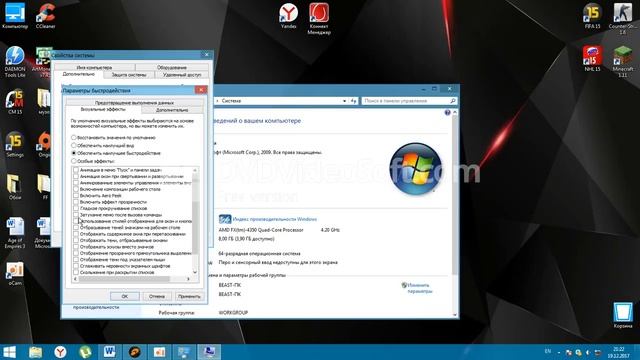Open help icon in Система window
Image resolution: width=640 pixels, height=360 pixels.
(x=447, y=112)
